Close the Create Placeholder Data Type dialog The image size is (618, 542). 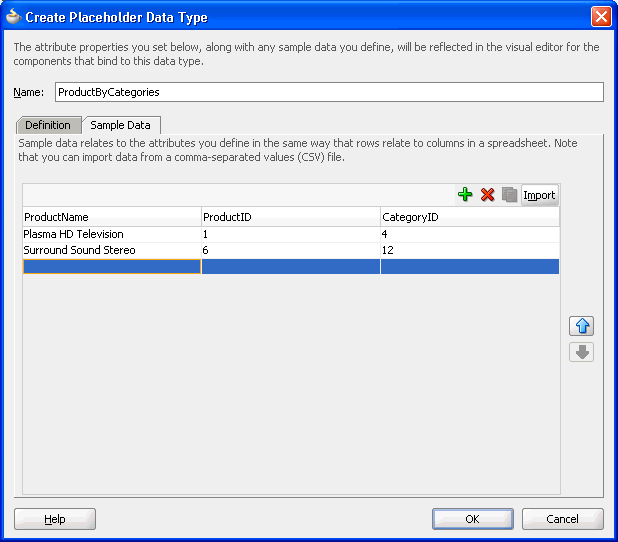[x=601, y=17]
